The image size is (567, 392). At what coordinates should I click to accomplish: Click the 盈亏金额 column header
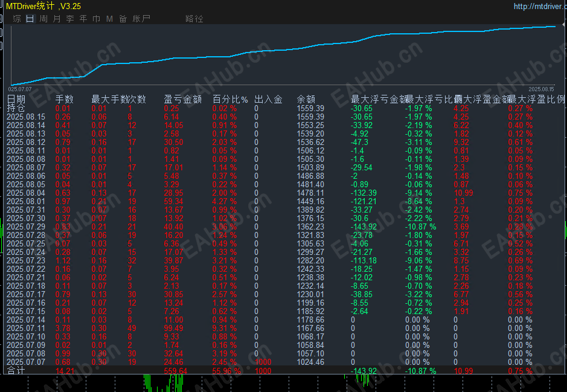[x=182, y=99]
